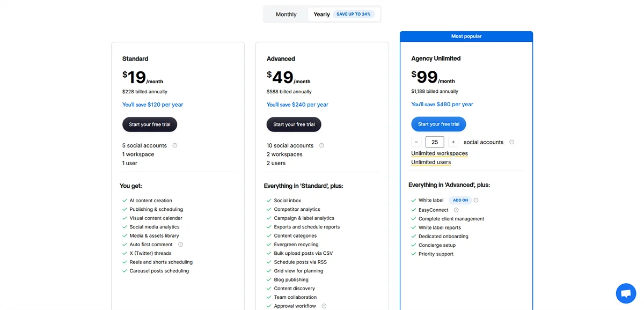
Task: Switch to Monthly billing
Action: tap(286, 14)
